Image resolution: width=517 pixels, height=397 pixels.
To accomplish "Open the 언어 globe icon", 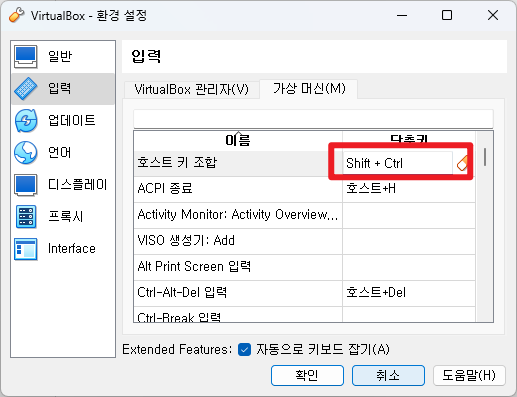I will [26, 153].
